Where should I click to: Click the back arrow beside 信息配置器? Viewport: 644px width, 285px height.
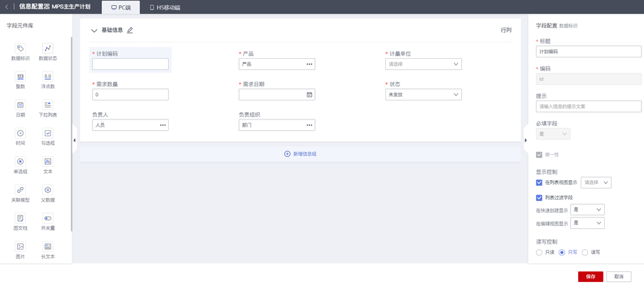click(7, 7)
